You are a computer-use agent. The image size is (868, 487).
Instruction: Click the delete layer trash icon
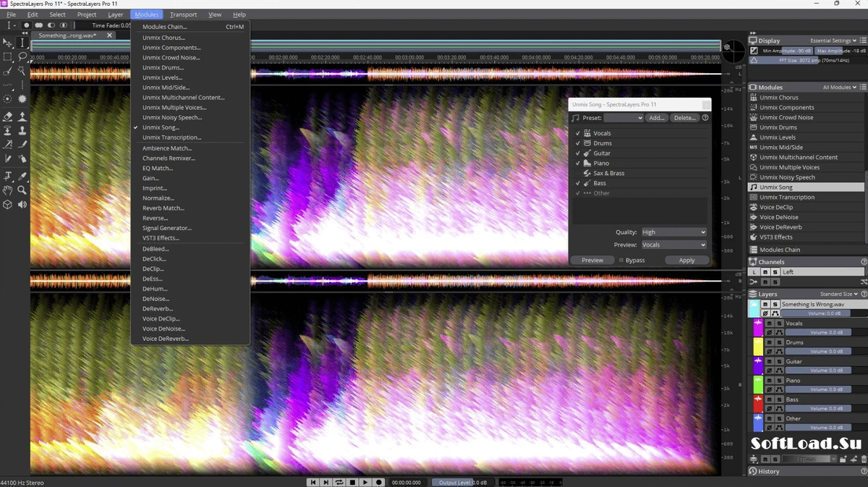864,459
